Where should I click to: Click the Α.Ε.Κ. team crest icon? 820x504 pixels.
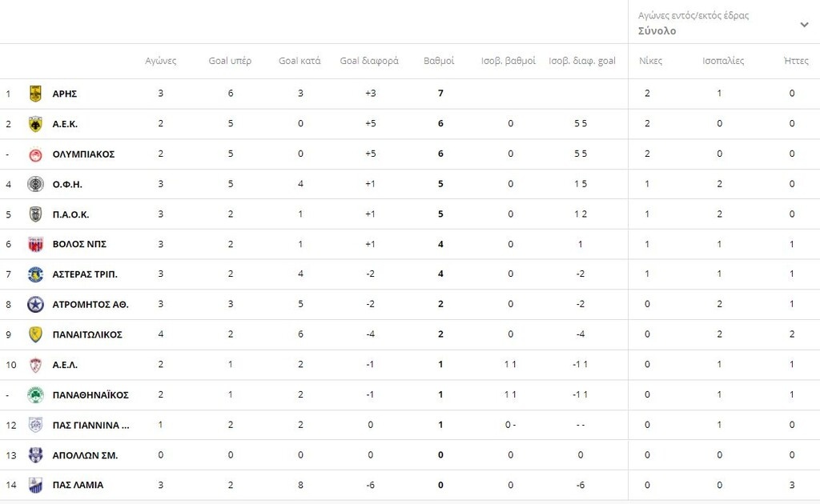pyautogui.click(x=35, y=124)
